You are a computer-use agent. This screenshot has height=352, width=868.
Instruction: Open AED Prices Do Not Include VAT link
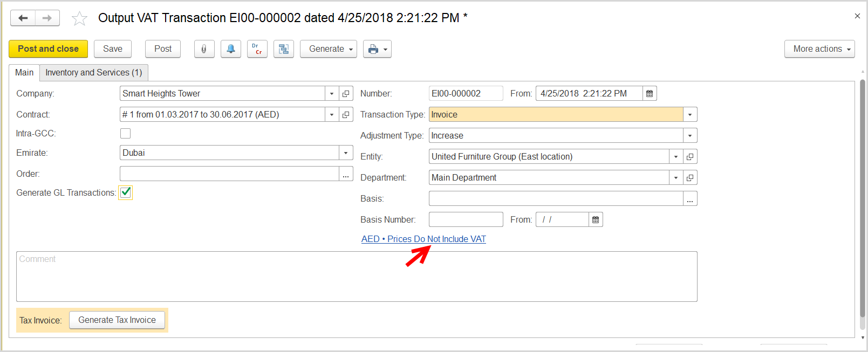coord(423,239)
